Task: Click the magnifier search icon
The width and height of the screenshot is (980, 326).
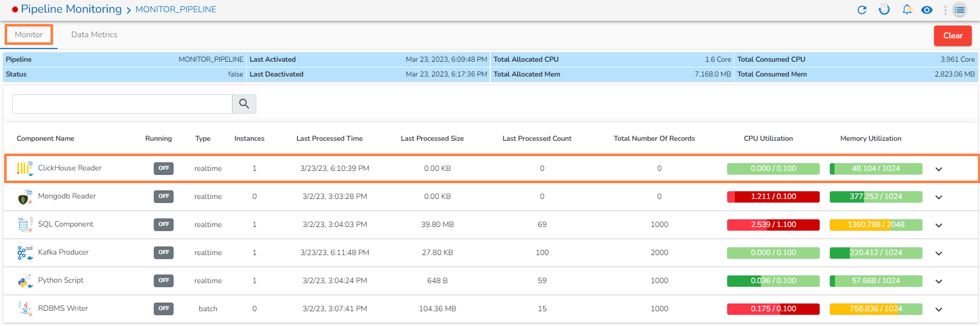Action: (244, 104)
